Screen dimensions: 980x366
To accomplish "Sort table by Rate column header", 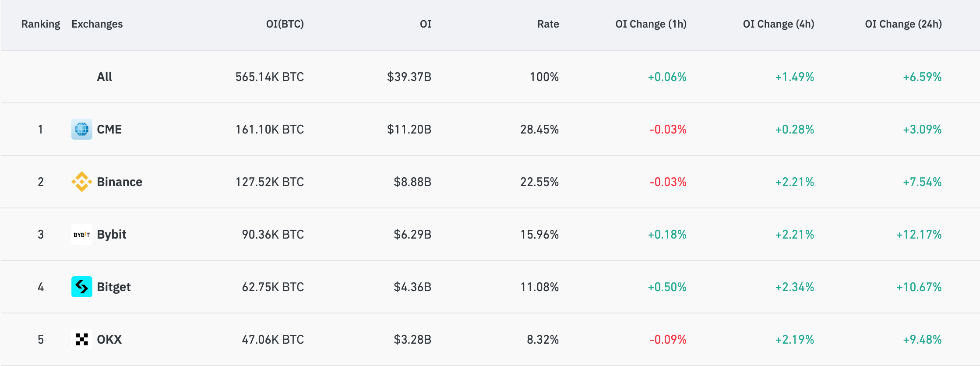I will [x=548, y=24].
